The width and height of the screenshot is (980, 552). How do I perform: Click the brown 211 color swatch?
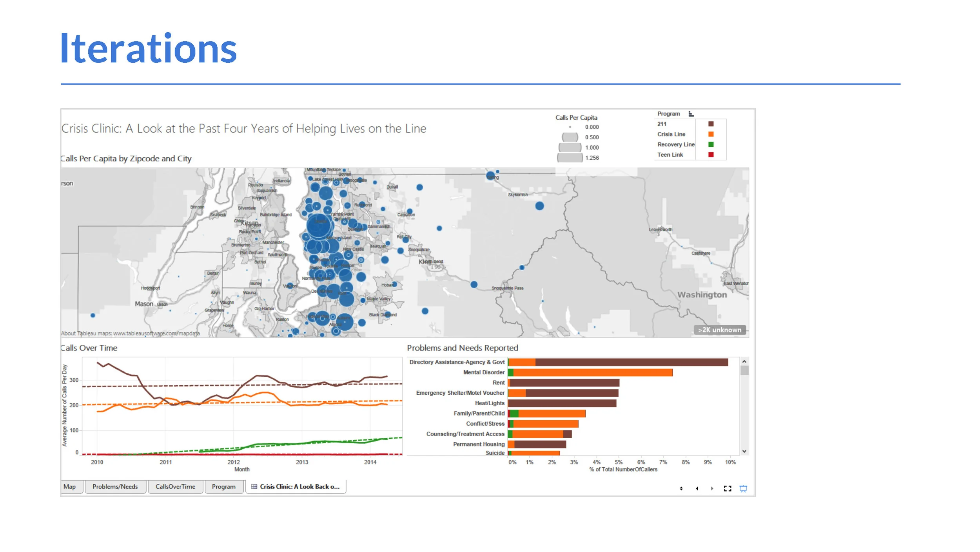click(x=711, y=124)
